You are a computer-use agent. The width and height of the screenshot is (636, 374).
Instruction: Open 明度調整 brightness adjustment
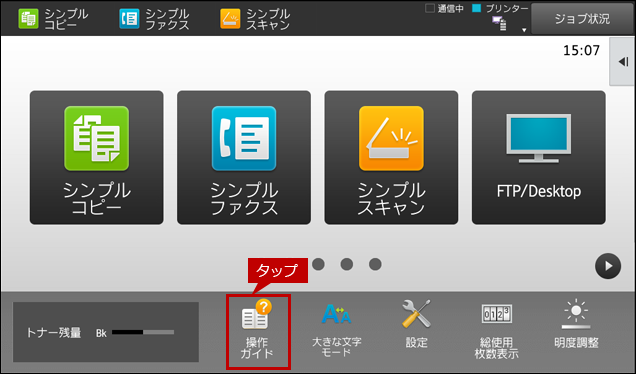[576, 325]
